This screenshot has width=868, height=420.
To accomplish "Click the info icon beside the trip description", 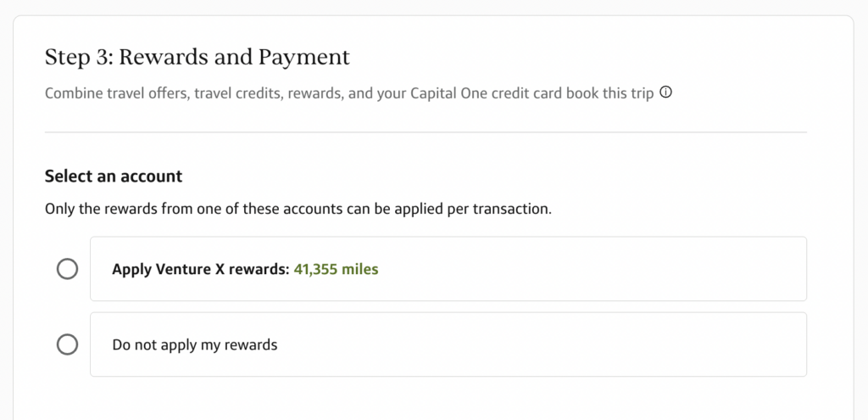I will click(x=665, y=92).
